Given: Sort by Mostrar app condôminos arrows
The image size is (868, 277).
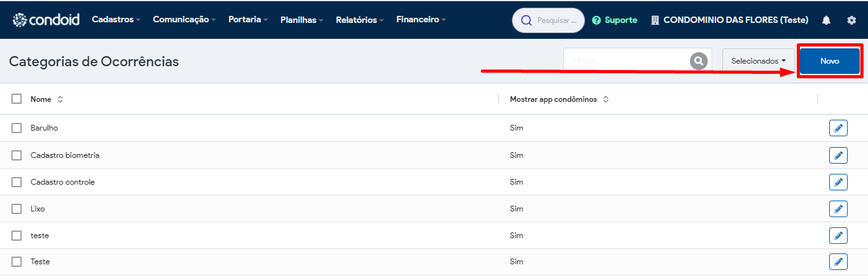Looking at the screenshot, I should coord(606,99).
